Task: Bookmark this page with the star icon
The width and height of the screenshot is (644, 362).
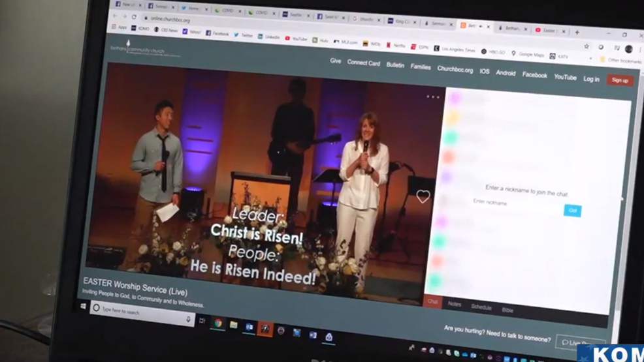Action: [x=586, y=46]
